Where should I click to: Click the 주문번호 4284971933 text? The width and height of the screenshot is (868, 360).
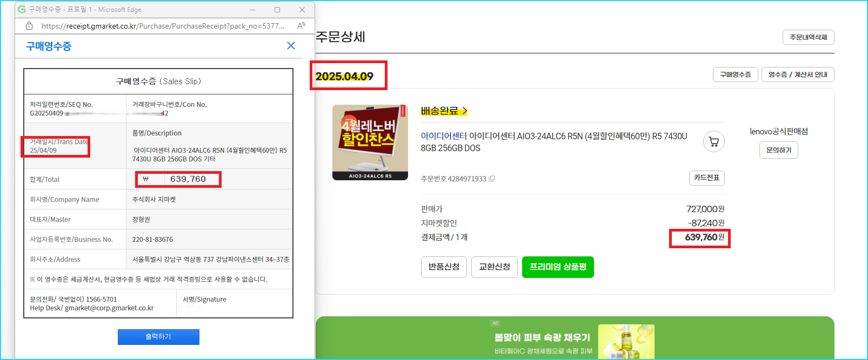pos(453,179)
